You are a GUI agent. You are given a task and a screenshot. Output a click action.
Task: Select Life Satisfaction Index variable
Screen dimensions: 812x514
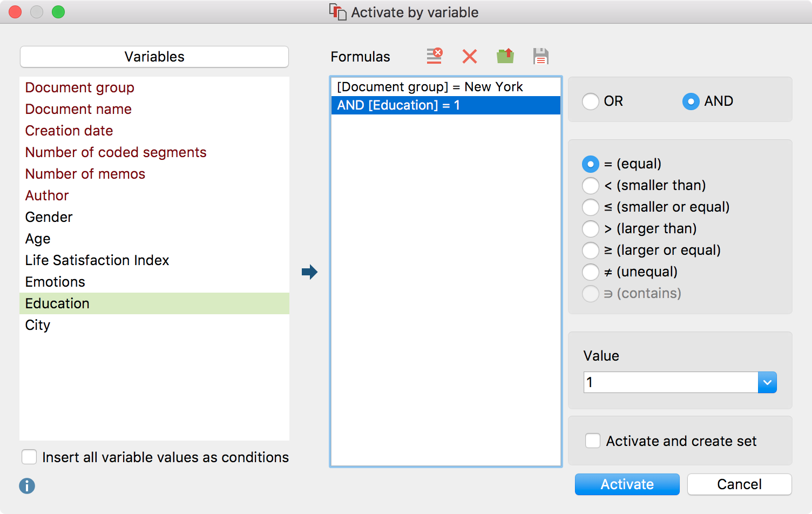pyautogui.click(x=154, y=260)
